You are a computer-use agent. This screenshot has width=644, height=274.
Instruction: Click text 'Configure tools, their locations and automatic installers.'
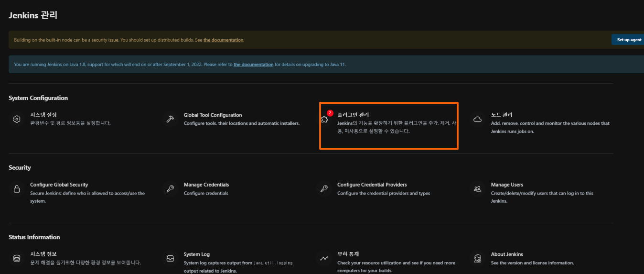coord(242,123)
